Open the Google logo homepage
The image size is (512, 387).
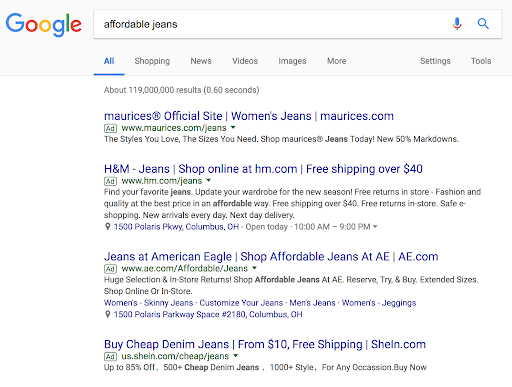44,25
